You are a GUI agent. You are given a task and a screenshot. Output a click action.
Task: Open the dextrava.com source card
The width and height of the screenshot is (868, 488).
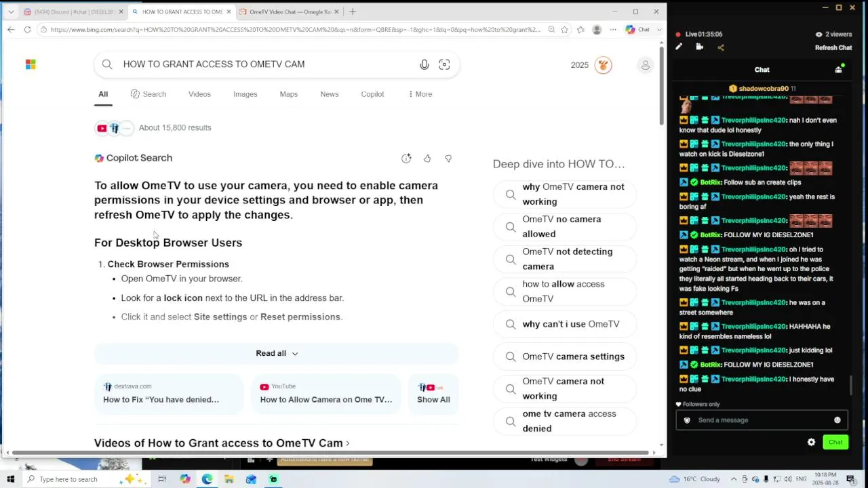pos(169,393)
